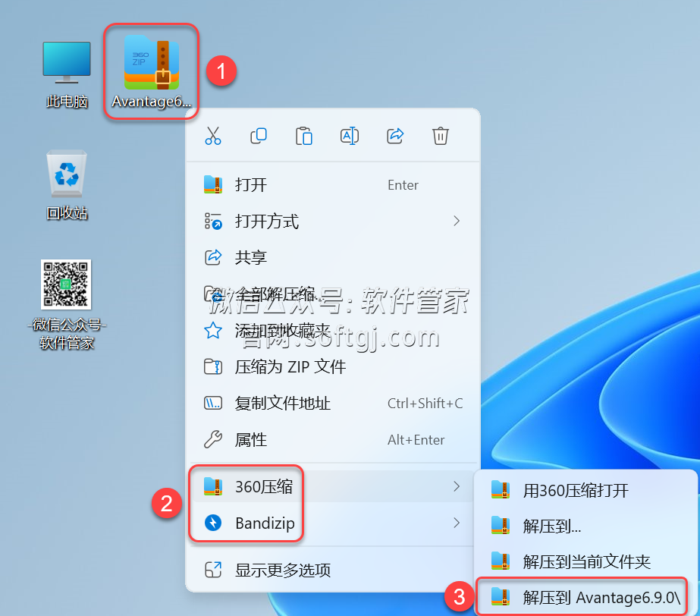
Task: Choose 共享 from the context menu
Action: tap(333, 258)
